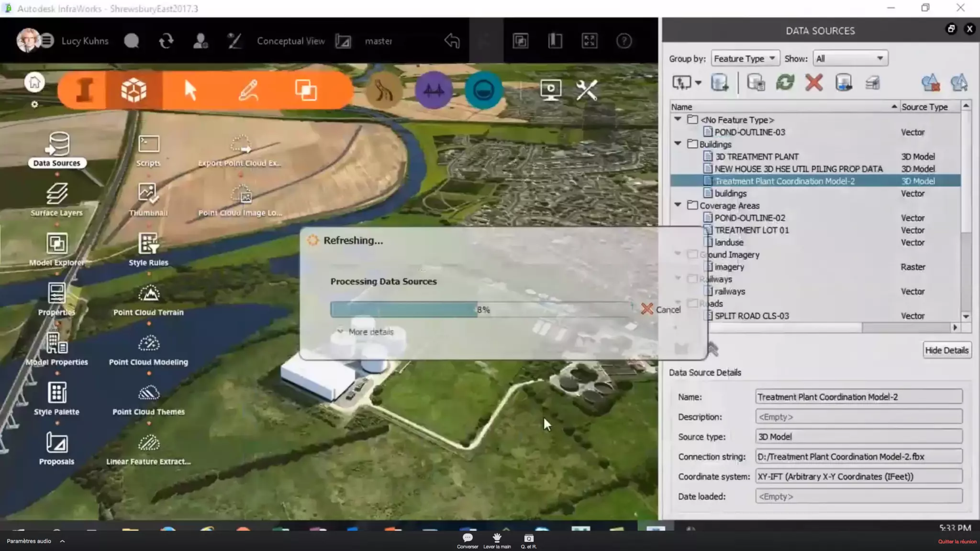Select the bridge design purple icon
The width and height of the screenshot is (980, 551).
point(434,90)
